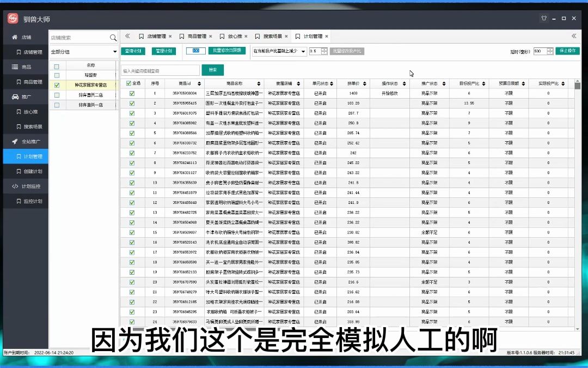
Task: Click right-side double-chevron collapse icon
Action: click(574, 36)
